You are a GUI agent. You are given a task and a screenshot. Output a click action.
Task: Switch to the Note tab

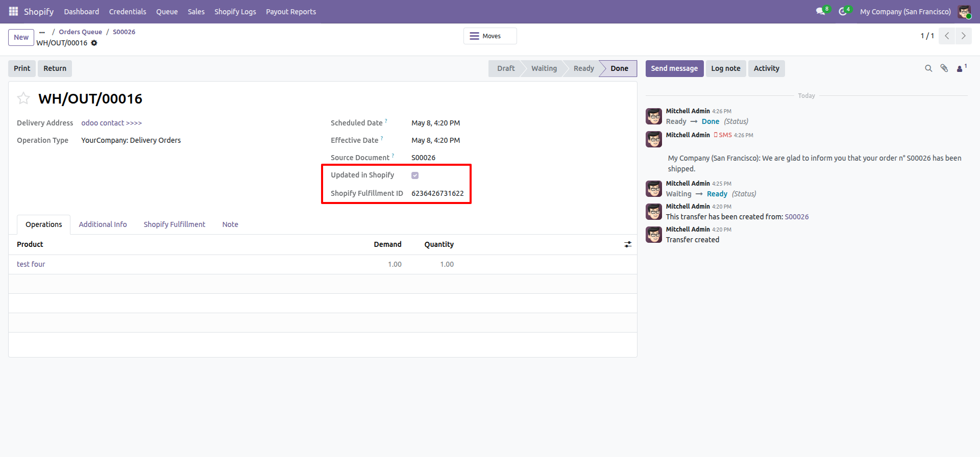(230, 224)
